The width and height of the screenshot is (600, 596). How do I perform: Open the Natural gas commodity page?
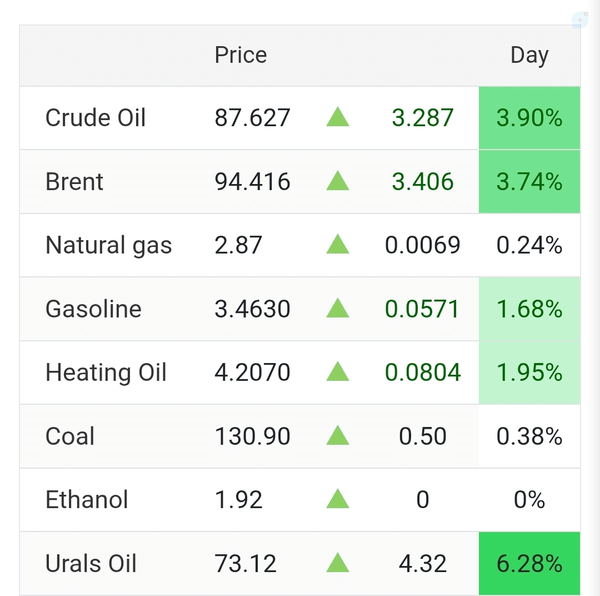109,245
